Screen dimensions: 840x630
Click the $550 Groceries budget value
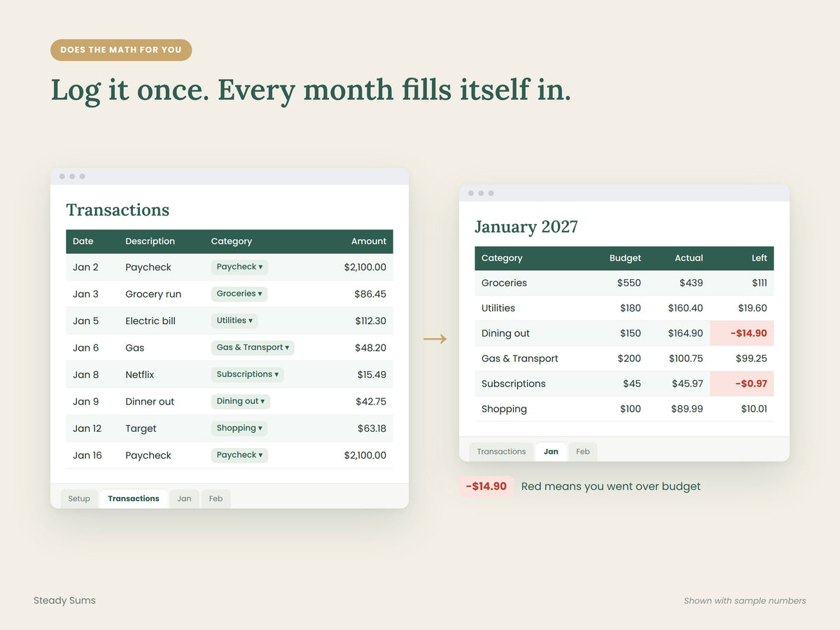[x=629, y=283]
